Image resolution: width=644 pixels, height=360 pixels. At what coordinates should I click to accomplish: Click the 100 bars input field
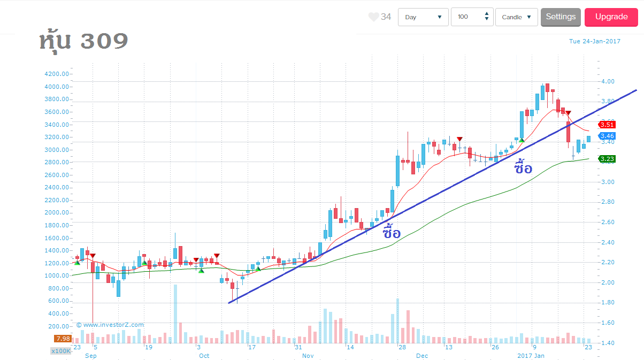(466, 17)
